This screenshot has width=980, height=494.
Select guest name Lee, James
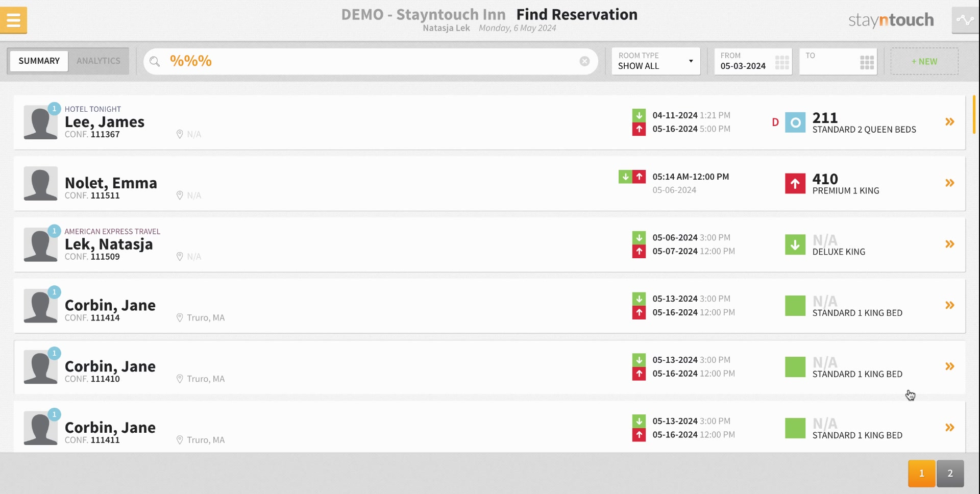[105, 122]
